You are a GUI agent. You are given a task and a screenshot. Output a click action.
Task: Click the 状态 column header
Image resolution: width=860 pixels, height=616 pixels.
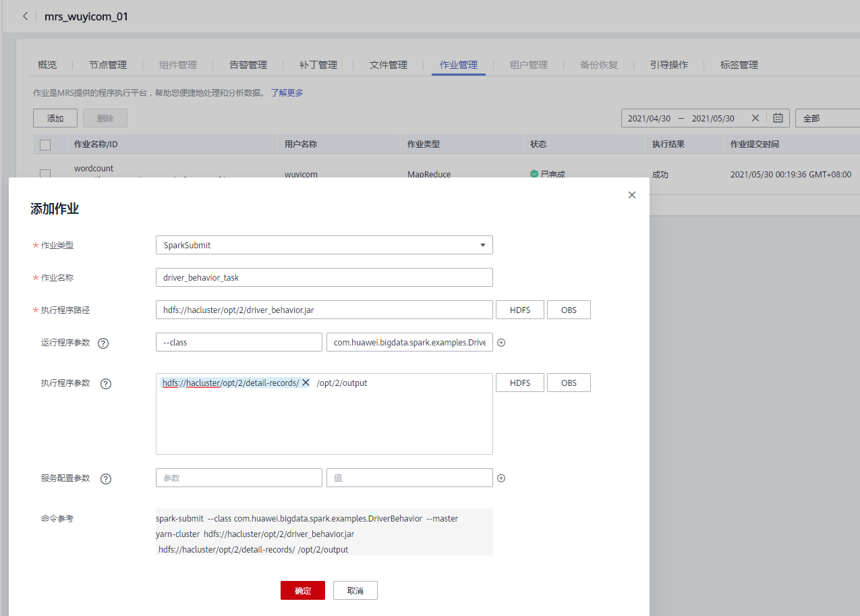(x=538, y=144)
